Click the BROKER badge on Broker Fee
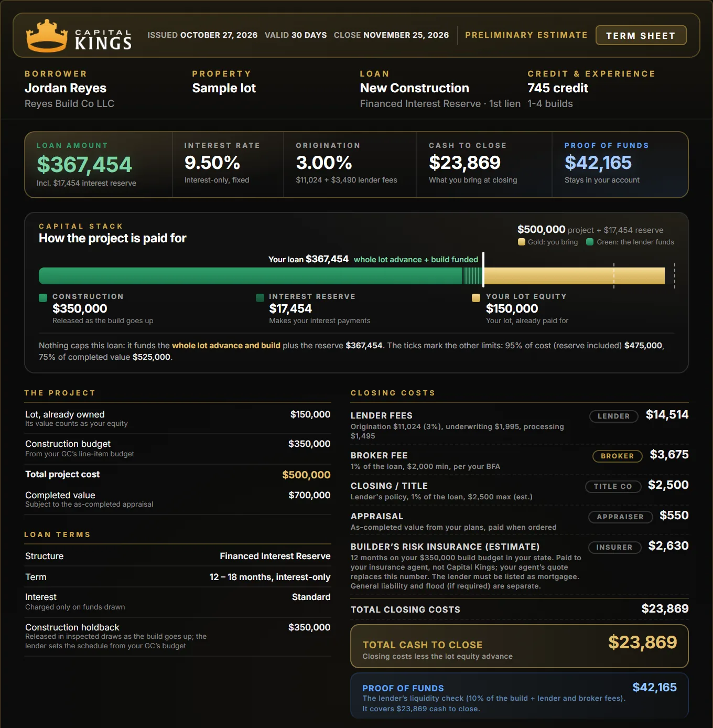 (618, 456)
